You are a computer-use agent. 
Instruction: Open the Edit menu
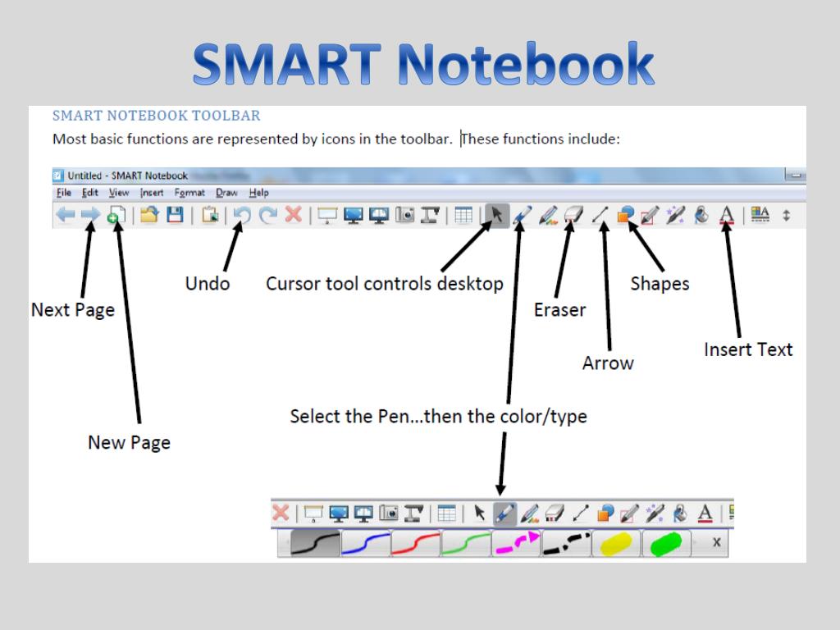tap(90, 192)
